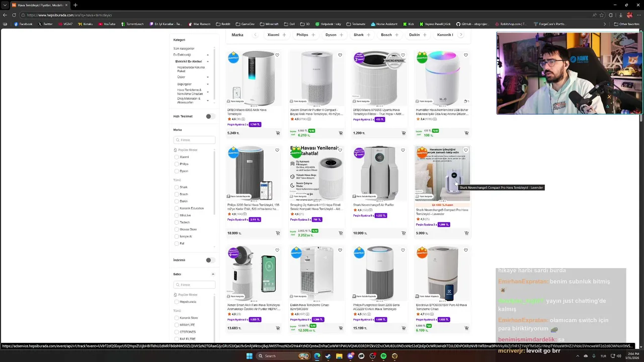644x362 pixels.
Task: Favorite the Humidifier USB product heart icon
Action: coord(466,55)
